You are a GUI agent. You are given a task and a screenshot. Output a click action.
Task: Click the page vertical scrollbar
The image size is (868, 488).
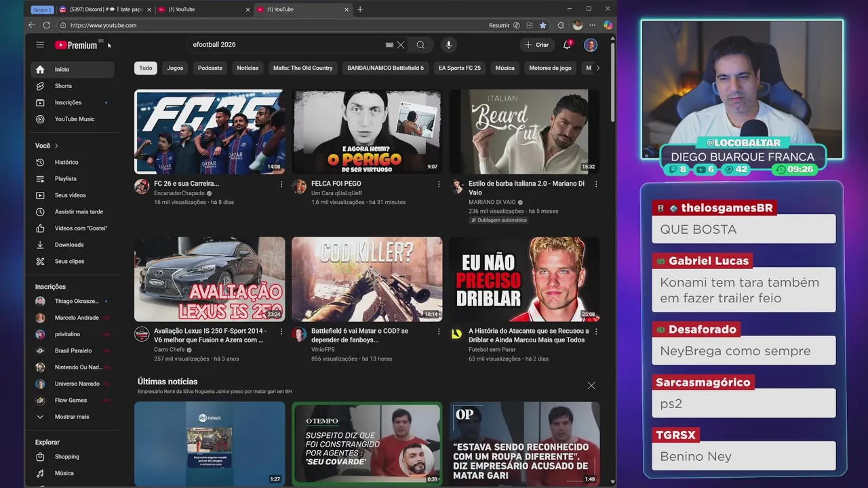coord(613,81)
